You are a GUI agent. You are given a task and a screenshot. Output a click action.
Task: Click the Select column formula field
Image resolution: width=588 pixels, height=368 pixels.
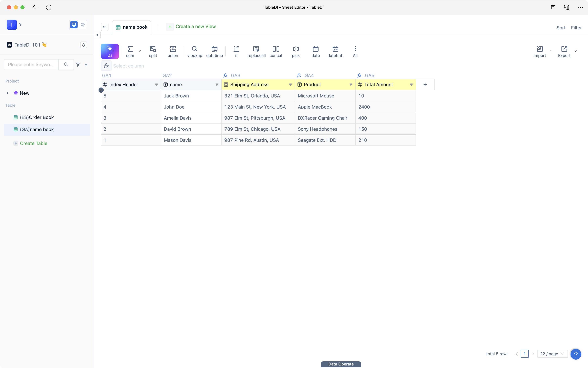coord(128,66)
